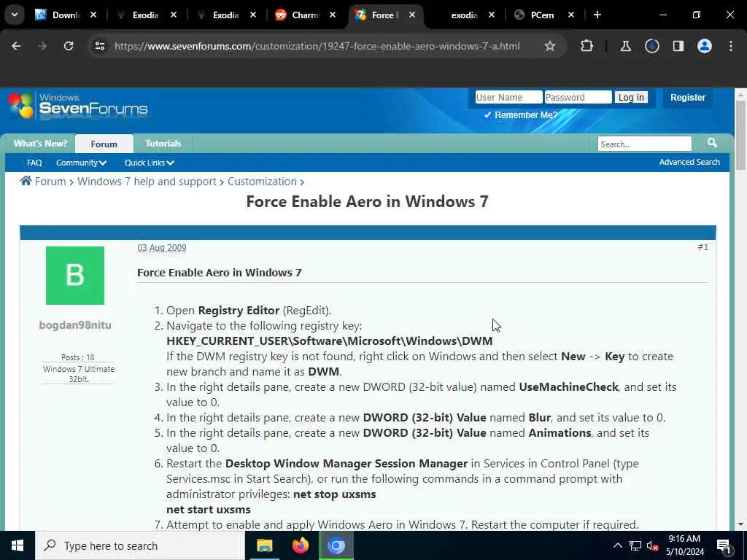Open Windows 7 help and support breadcrumb
747x560 pixels.
pos(147,182)
